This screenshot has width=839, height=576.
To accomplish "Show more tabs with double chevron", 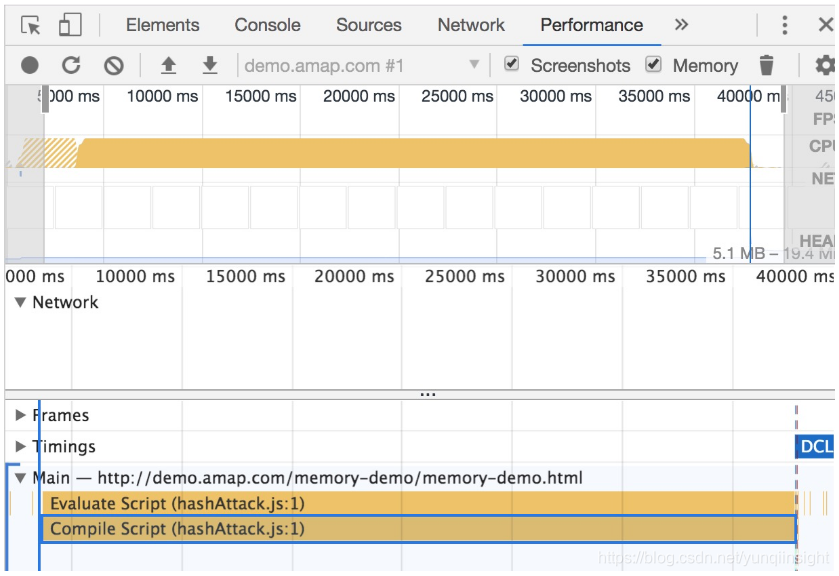I will click(x=681, y=25).
